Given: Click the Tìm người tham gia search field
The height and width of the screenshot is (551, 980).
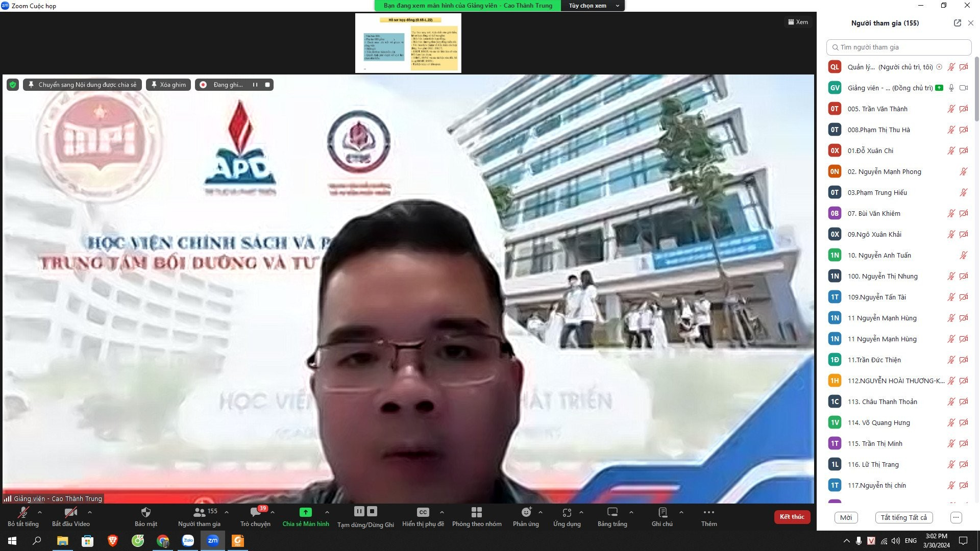Looking at the screenshot, I should tap(898, 47).
